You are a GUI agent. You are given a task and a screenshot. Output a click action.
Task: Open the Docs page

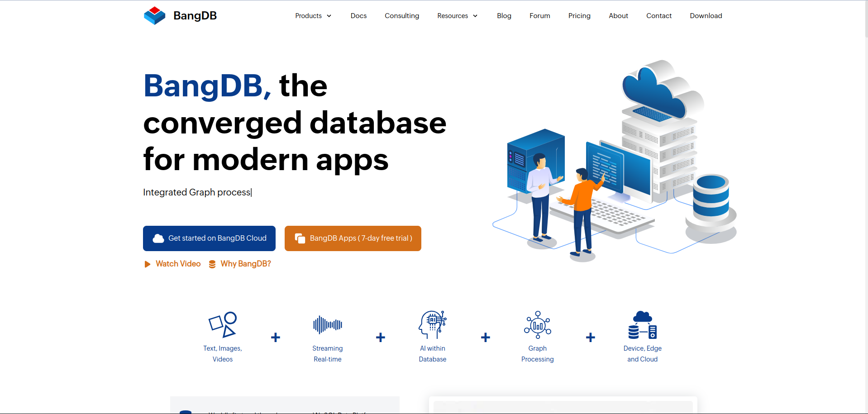(358, 16)
